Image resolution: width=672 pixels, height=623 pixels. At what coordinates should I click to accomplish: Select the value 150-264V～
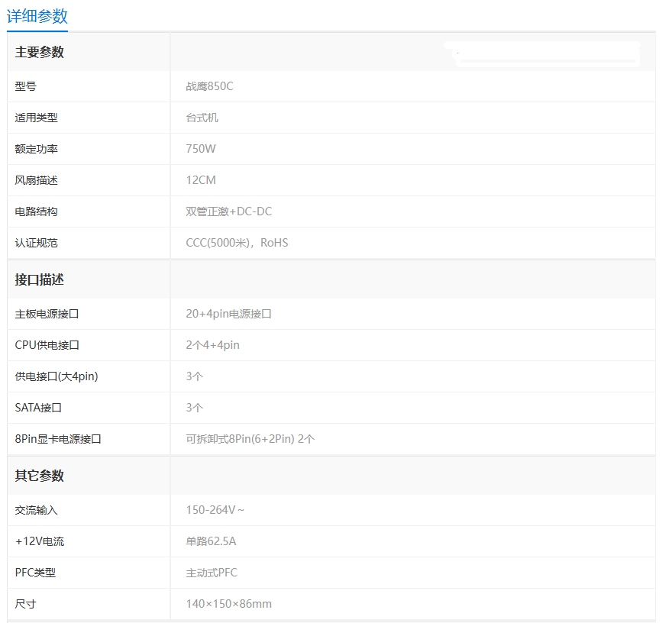[215, 510]
